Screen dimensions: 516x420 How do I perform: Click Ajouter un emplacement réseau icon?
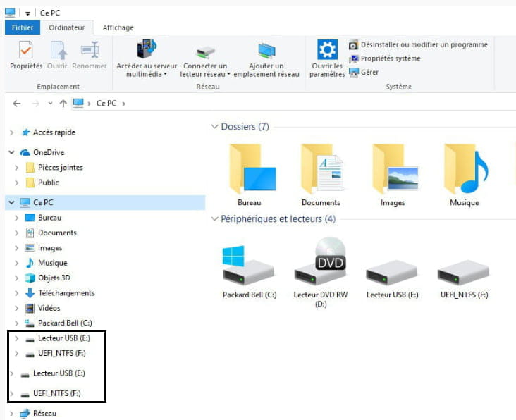tap(266, 51)
